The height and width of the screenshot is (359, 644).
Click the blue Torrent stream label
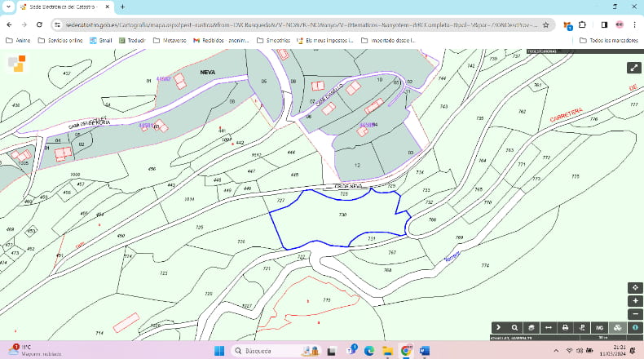click(452, 257)
